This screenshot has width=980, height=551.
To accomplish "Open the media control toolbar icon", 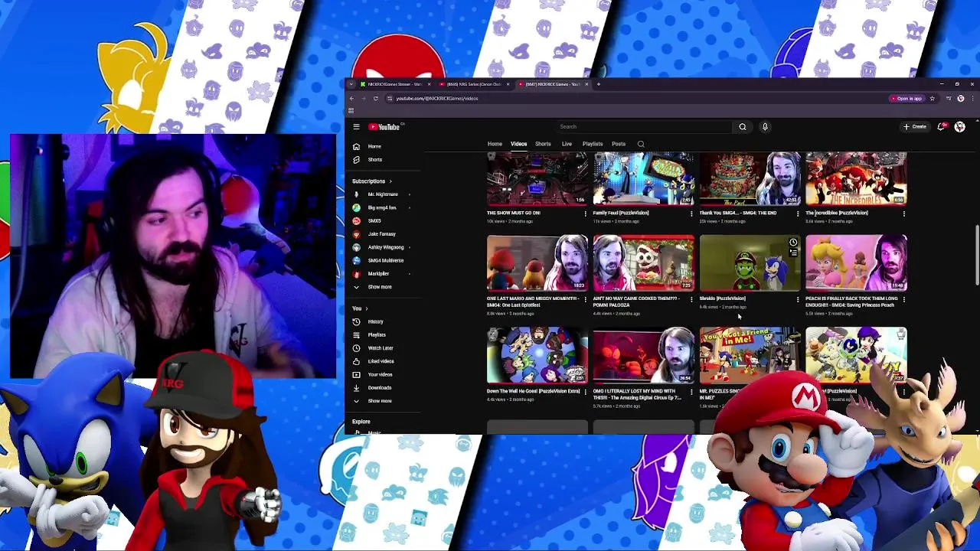I will 949,99.
